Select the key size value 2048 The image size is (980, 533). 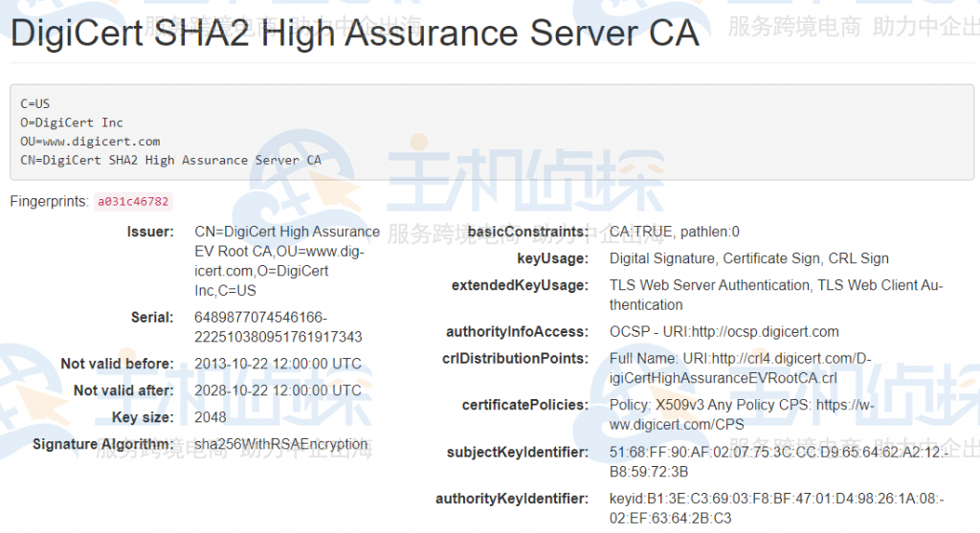[x=211, y=417]
